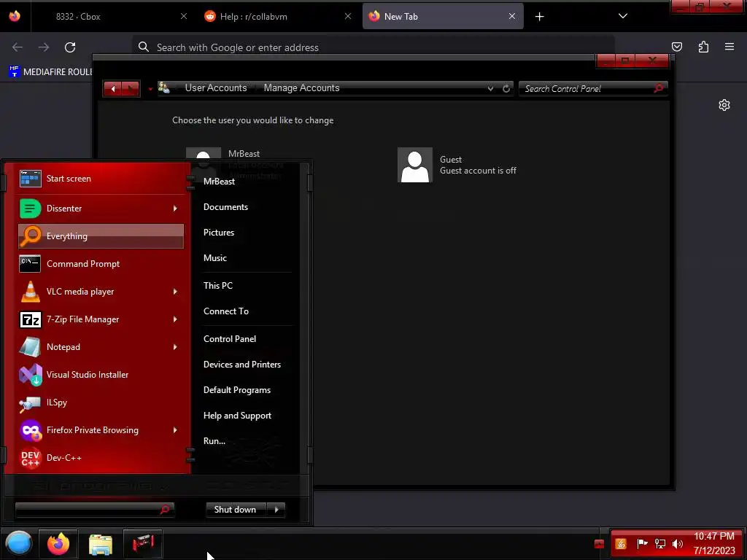Open Devices and Printers
The image size is (747, 560).
(242, 365)
